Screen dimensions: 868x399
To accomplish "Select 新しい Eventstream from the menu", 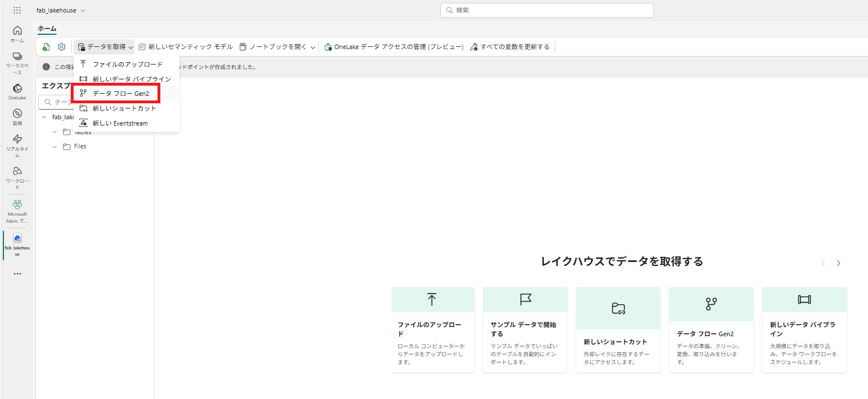I will click(126, 123).
